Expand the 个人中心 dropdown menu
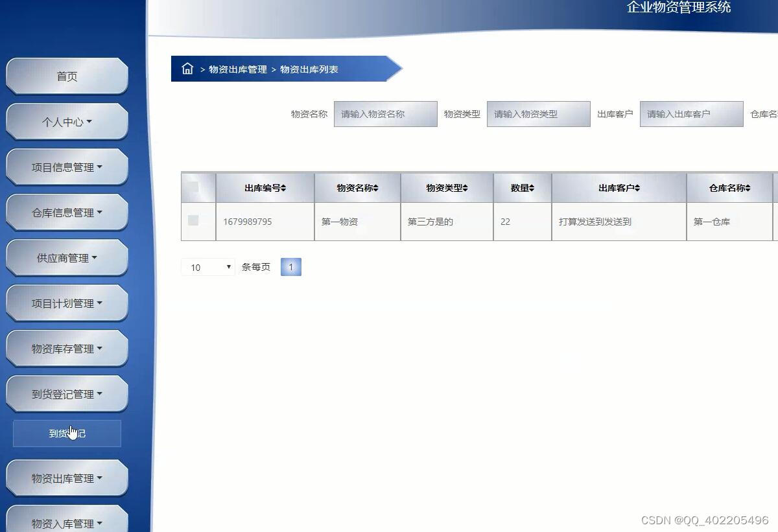The width and height of the screenshot is (778, 532). pyautogui.click(x=67, y=121)
